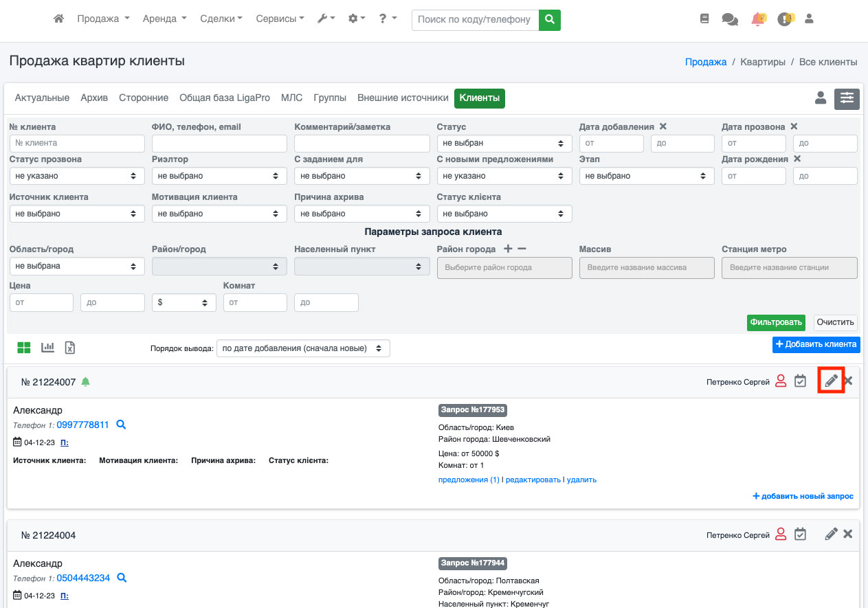
Task: Open the chart statistics icon
Action: 47,348
